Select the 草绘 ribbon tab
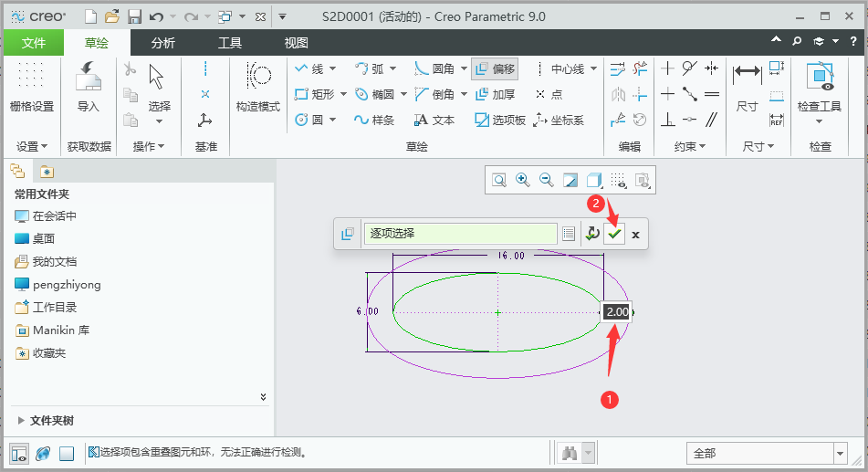 coord(97,43)
